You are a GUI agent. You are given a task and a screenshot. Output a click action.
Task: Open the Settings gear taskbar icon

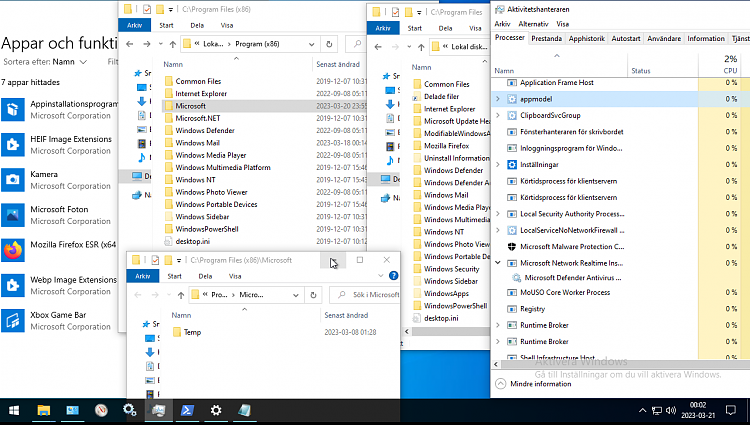coord(216,410)
